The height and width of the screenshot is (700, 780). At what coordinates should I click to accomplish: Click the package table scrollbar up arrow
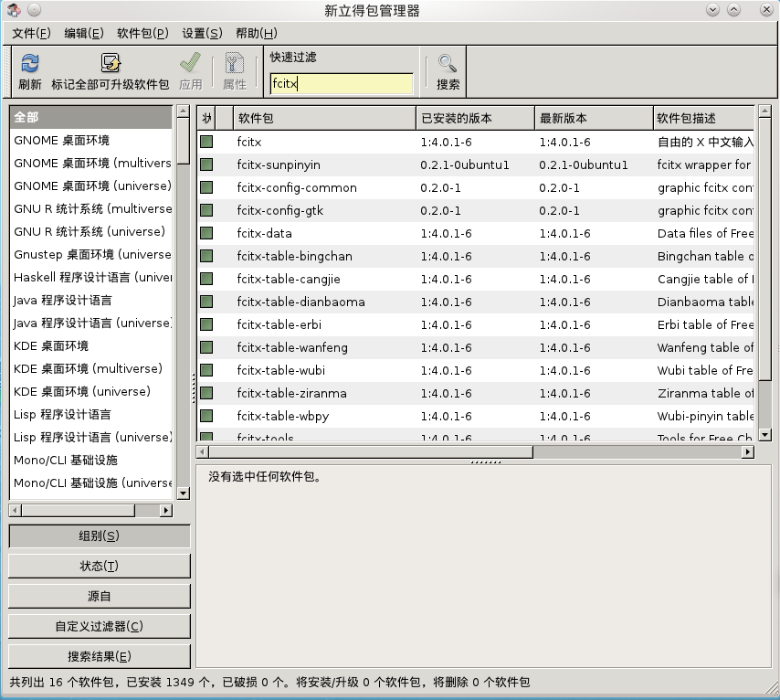[x=764, y=111]
